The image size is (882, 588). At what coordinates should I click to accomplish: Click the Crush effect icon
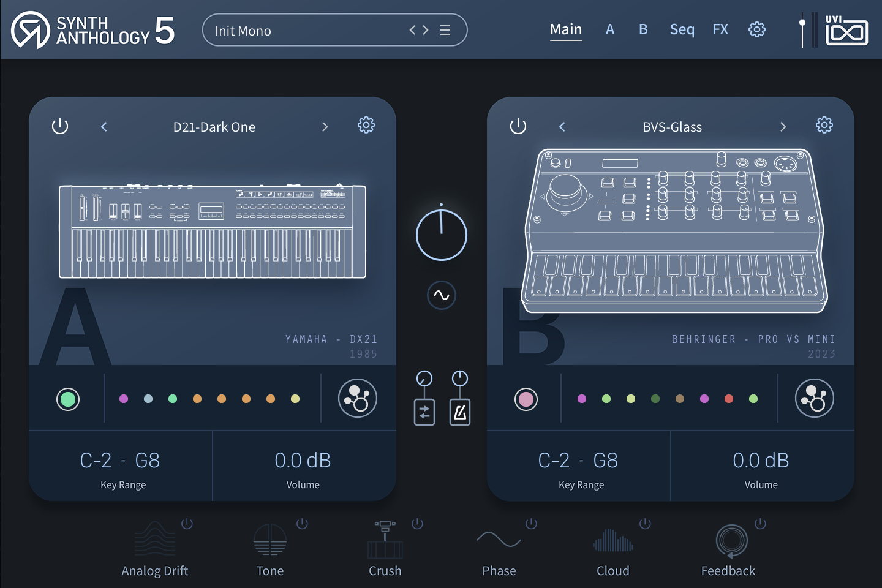click(385, 539)
